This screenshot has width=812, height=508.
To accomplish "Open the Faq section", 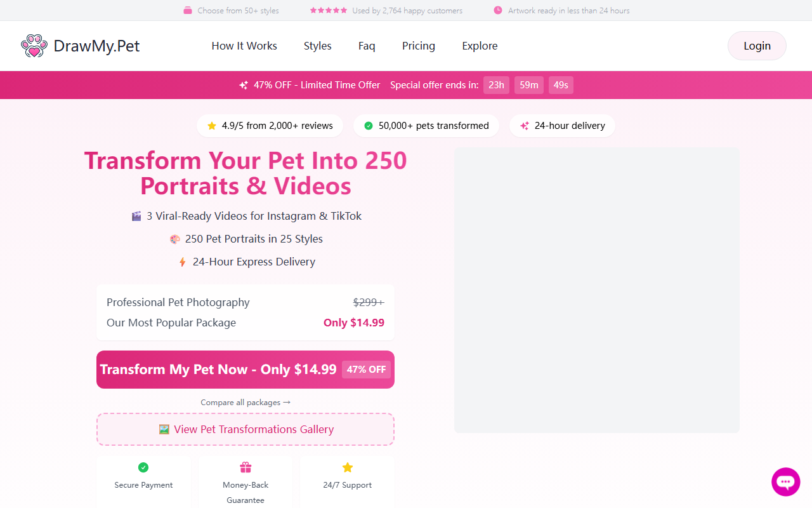I will click(367, 46).
